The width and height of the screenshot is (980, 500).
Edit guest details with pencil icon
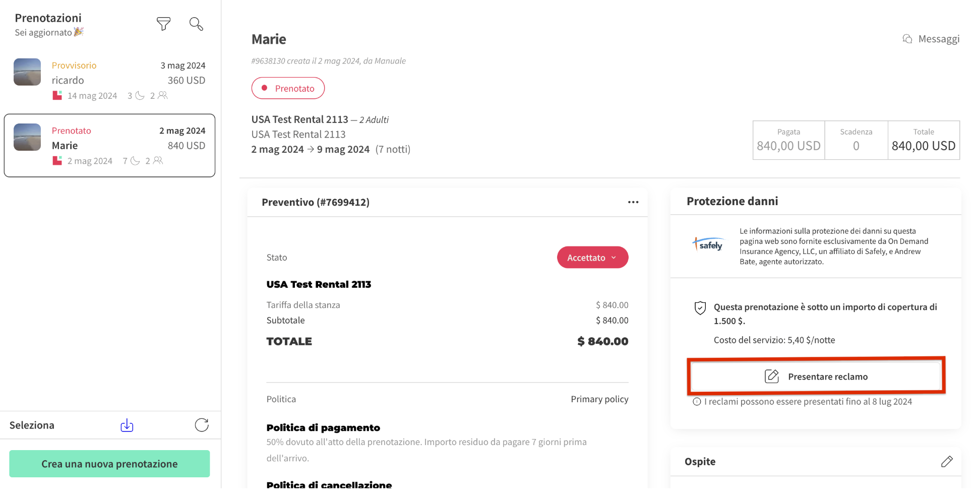946,462
